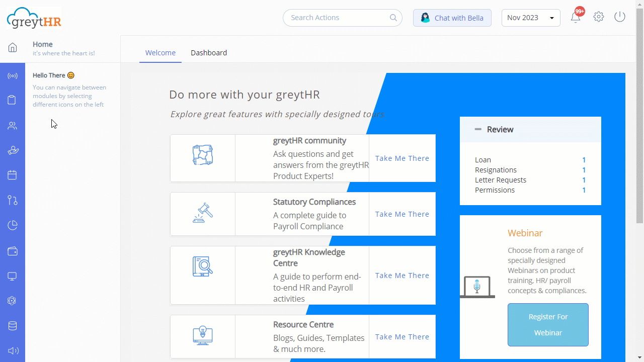This screenshot has height=362, width=644.
Task: Click the Home sidebar heading
Action: pyautogui.click(x=43, y=44)
